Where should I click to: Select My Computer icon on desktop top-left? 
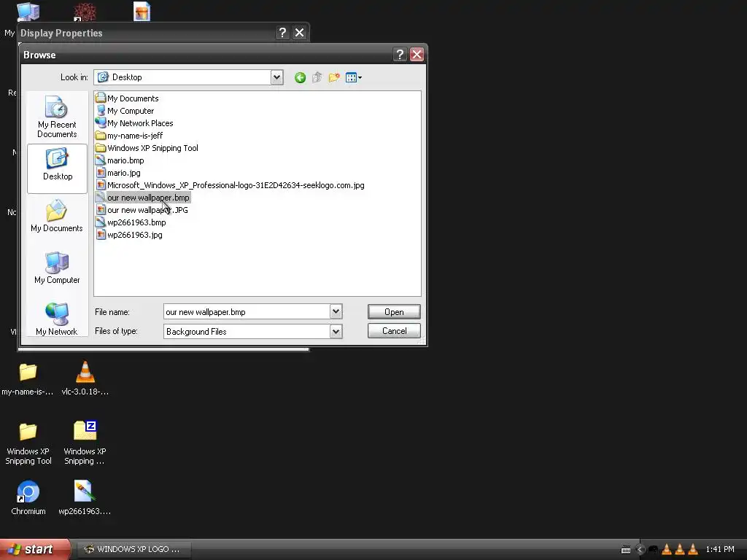[28, 12]
